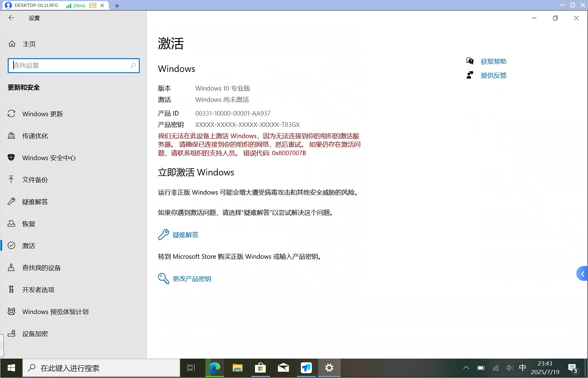This screenshot has height=378, width=588.
Task: Open Windows 安全中心 shield item
Action: [49, 158]
